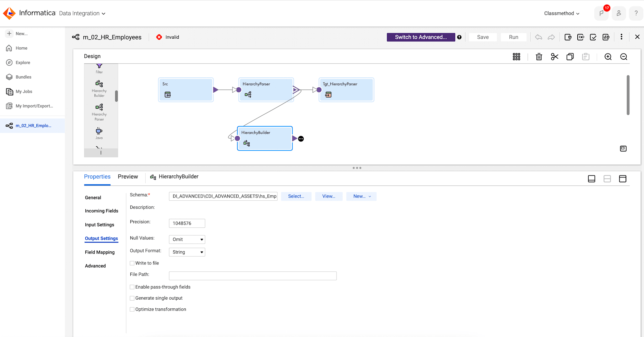This screenshot has width=644, height=337.
Task: Select Hierarchy Parser in transformation palette
Action: (99, 112)
